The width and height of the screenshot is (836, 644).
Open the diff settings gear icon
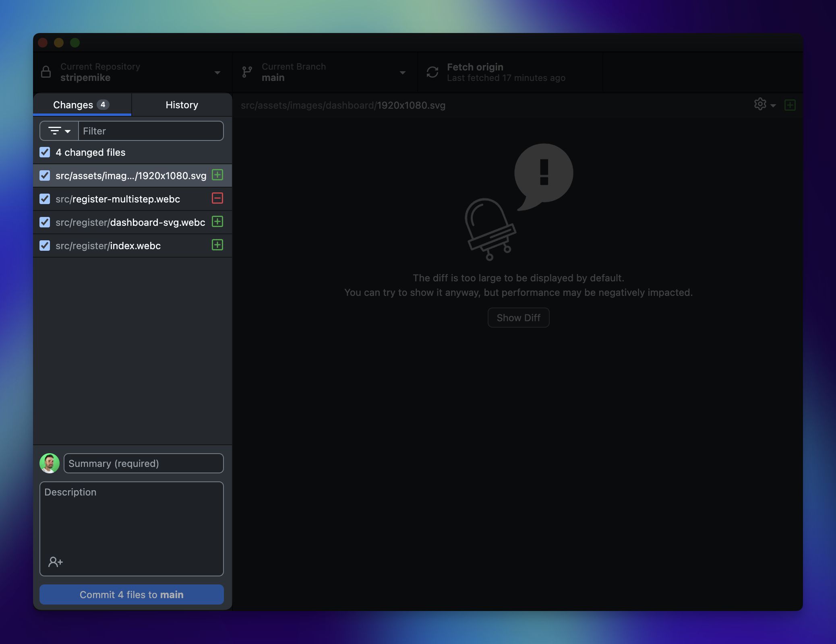(x=760, y=104)
